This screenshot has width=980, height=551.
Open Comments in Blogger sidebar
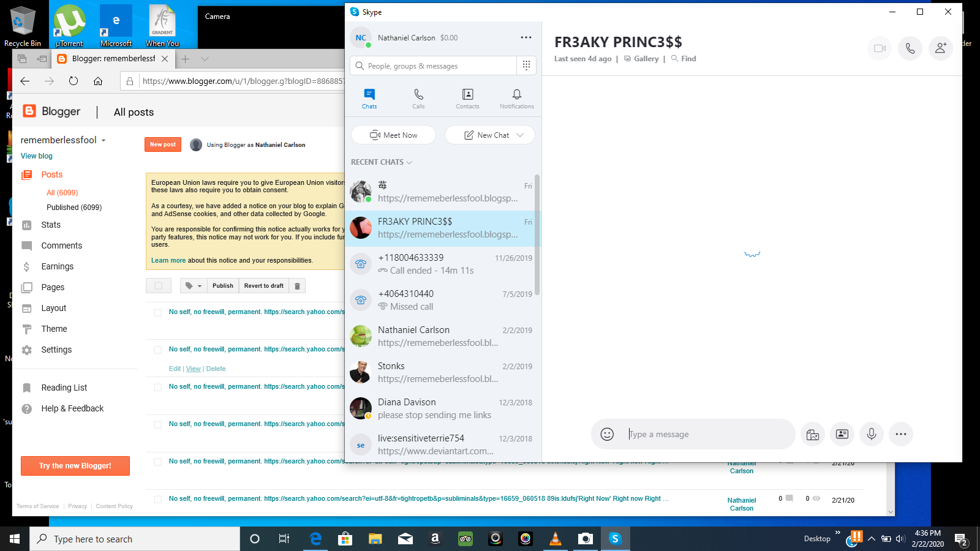click(61, 246)
